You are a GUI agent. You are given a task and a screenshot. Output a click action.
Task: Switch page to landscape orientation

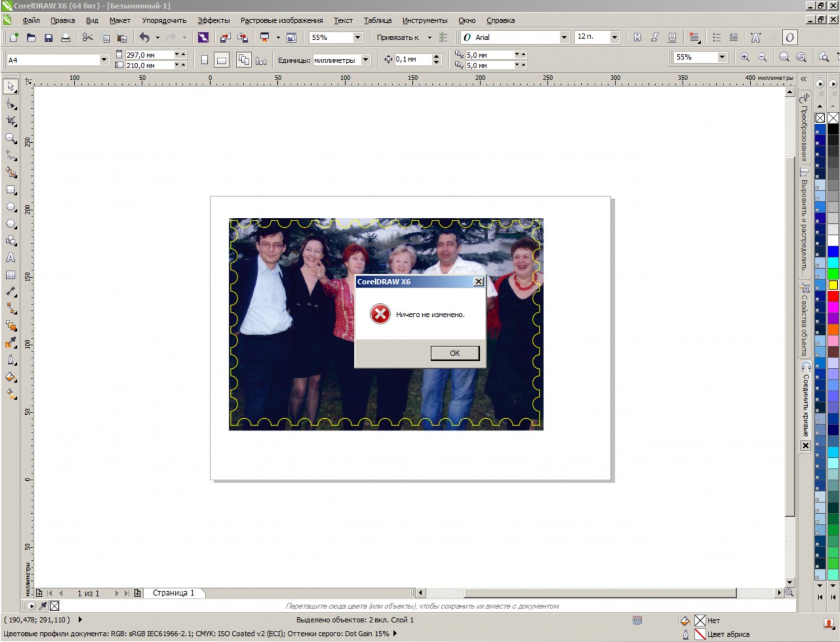pyautogui.click(x=222, y=60)
